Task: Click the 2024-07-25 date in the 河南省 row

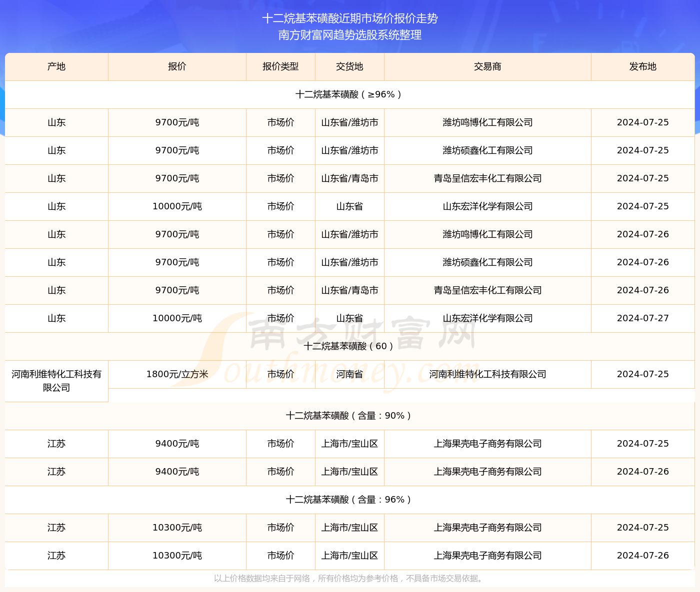Action: click(643, 374)
